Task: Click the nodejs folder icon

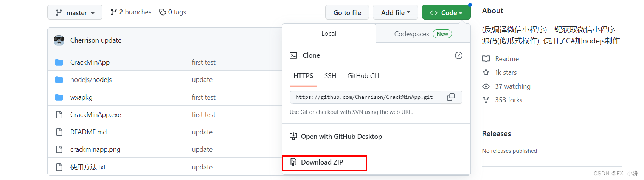Action: (59, 80)
